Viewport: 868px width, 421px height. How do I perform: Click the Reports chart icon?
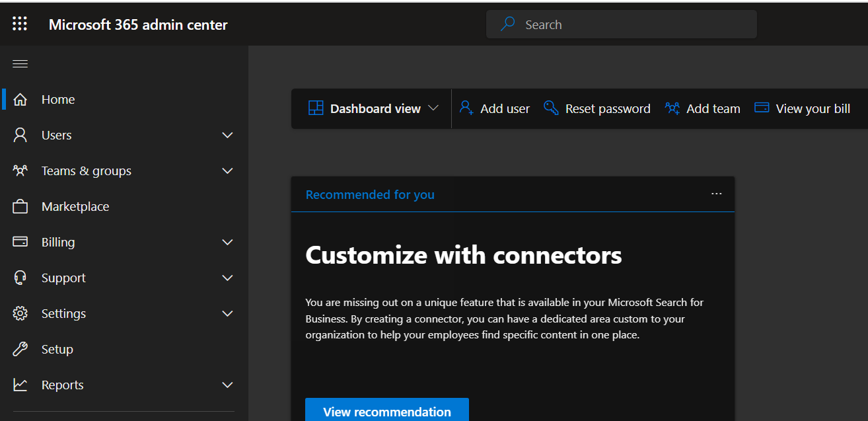click(x=20, y=385)
